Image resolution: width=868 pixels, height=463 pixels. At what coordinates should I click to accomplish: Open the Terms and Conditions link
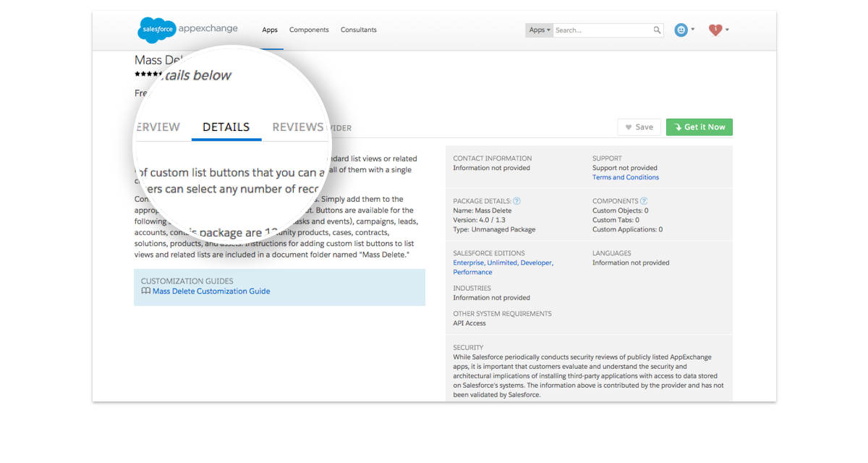click(626, 177)
